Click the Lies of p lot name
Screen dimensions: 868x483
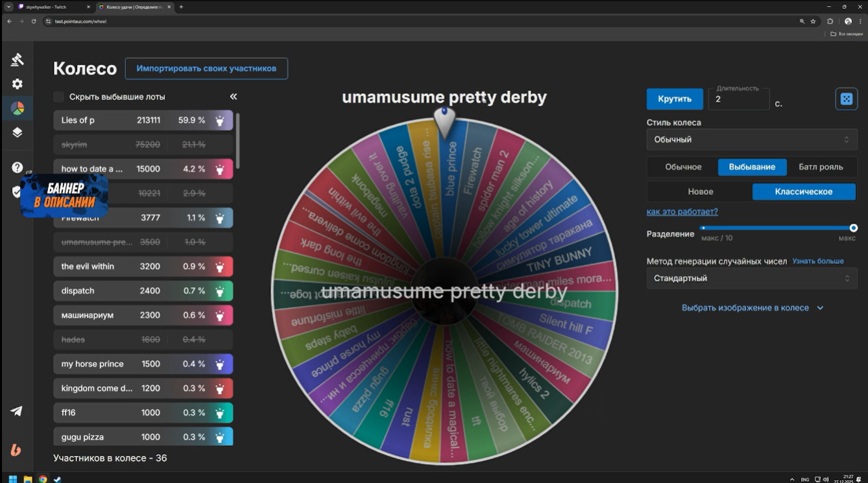coord(78,121)
